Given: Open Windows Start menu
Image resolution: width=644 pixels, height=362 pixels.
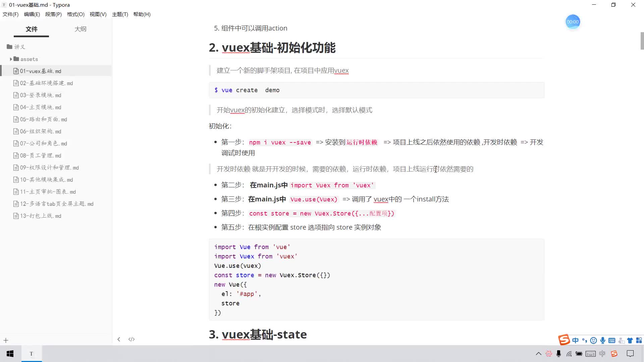Looking at the screenshot, I should click(x=10, y=354).
